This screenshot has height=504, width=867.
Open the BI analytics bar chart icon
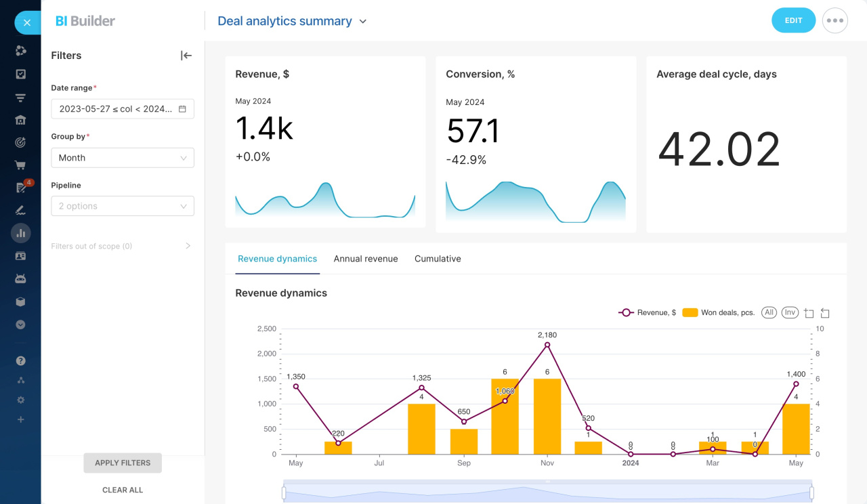point(20,233)
